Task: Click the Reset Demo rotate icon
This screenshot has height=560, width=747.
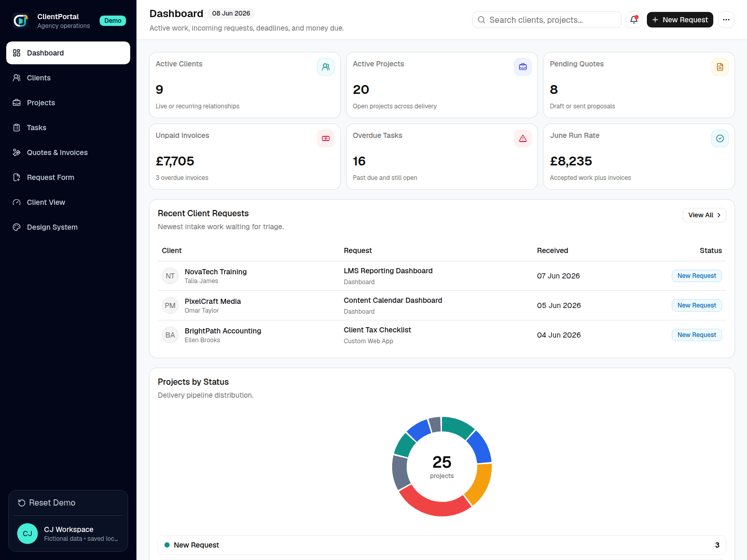Action: [22, 503]
